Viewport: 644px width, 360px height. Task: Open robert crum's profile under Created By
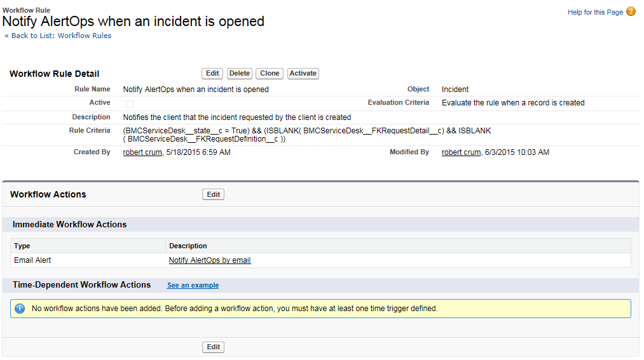click(x=142, y=152)
